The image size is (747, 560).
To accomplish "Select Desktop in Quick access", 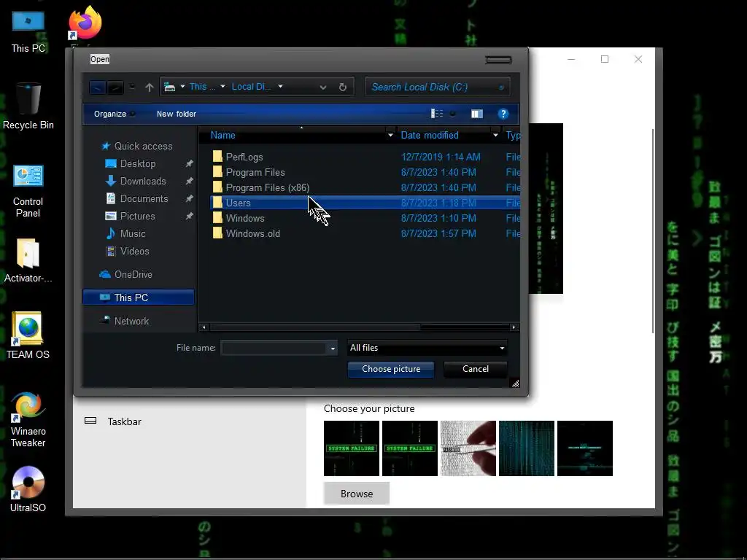I will point(138,163).
